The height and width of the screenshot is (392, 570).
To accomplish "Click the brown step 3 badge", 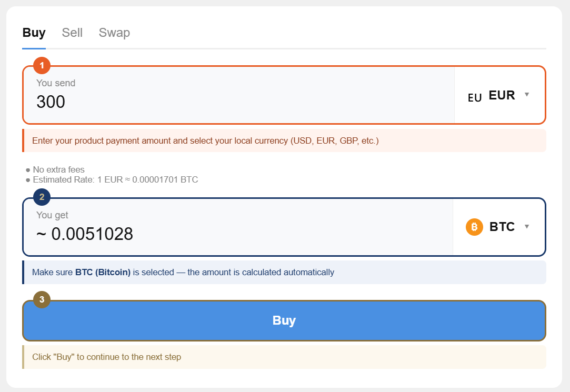I will pos(42,299).
